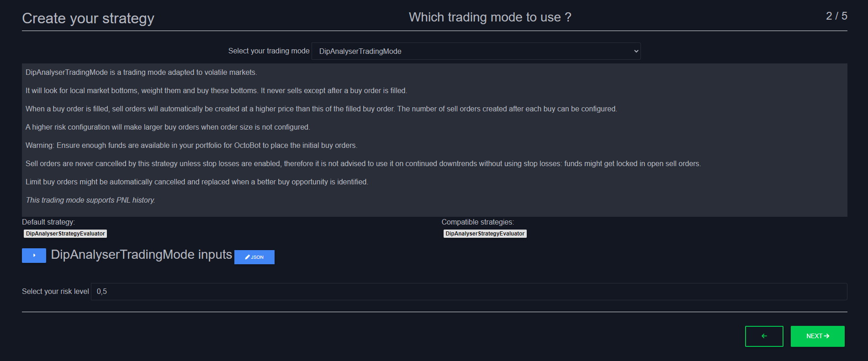Screen dimensions: 868x361
Task: Click the 2 / 5 step indicator
Action: (836, 16)
